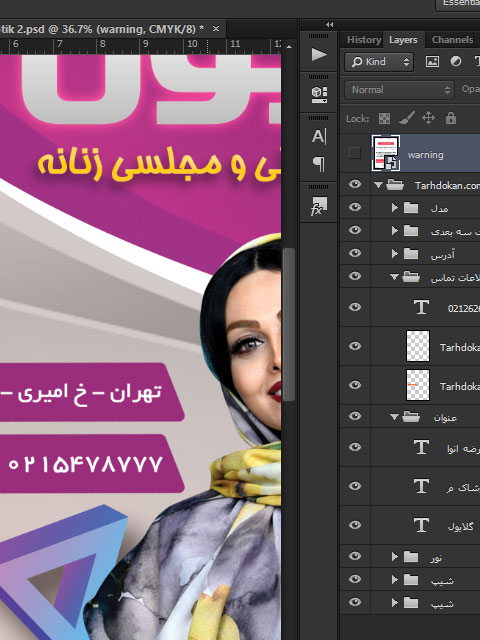Select the warning layer thumbnail

tap(386, 153)
